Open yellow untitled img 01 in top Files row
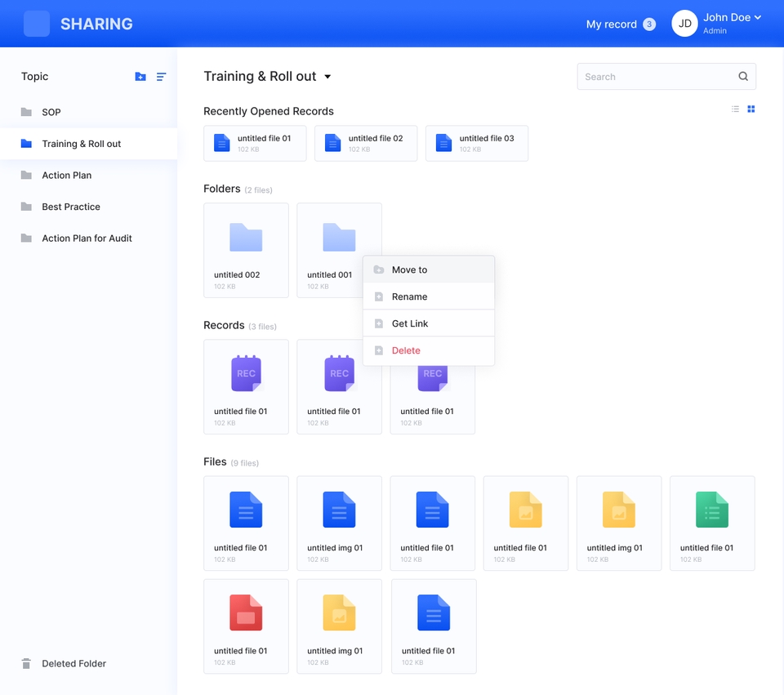The image size is (784, 695). [x=619, y=523]
